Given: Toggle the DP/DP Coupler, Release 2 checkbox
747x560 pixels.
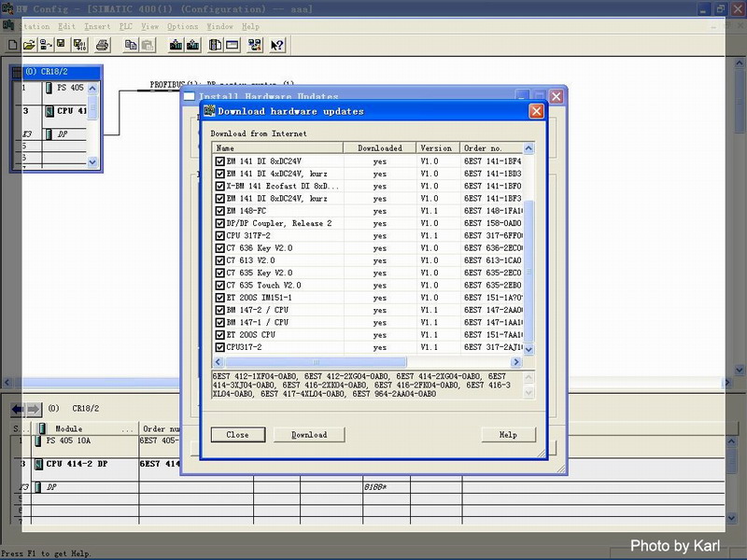Looking at the screenshot, I should [219, 223].
